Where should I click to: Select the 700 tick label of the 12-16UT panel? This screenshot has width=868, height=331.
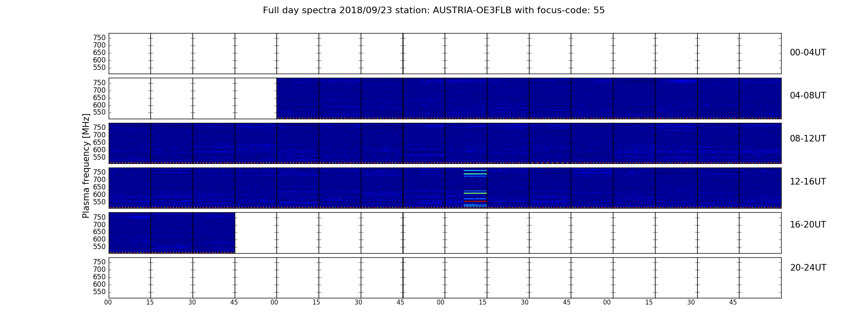[x=99, y=180]
